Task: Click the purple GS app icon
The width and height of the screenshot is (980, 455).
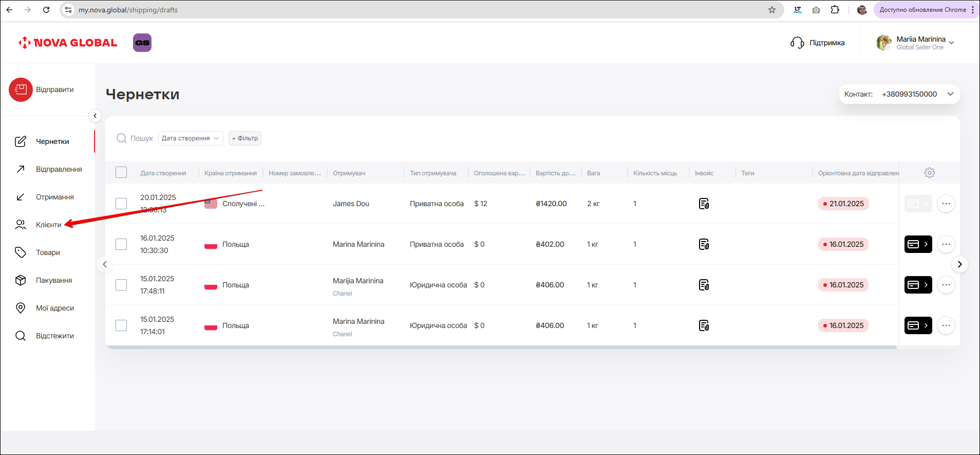Action: click(142, 43)
